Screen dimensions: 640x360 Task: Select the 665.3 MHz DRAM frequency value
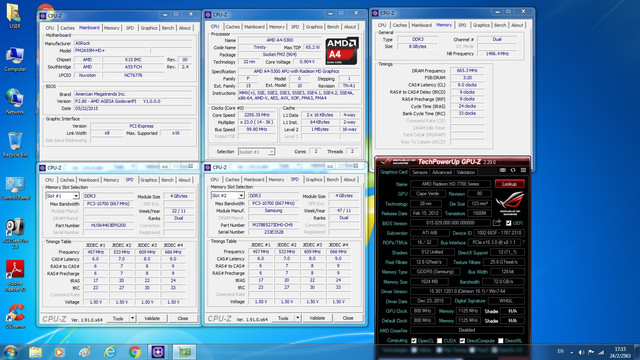[467, 71]
